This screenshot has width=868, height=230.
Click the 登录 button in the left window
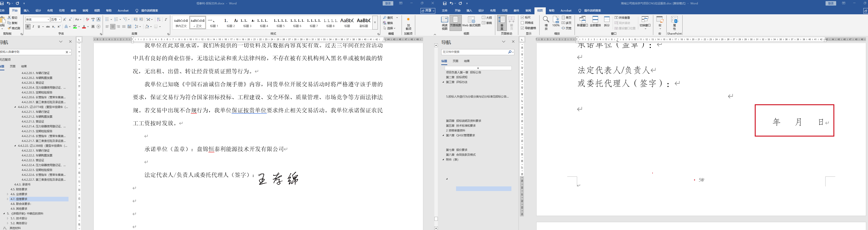(388, 3)
